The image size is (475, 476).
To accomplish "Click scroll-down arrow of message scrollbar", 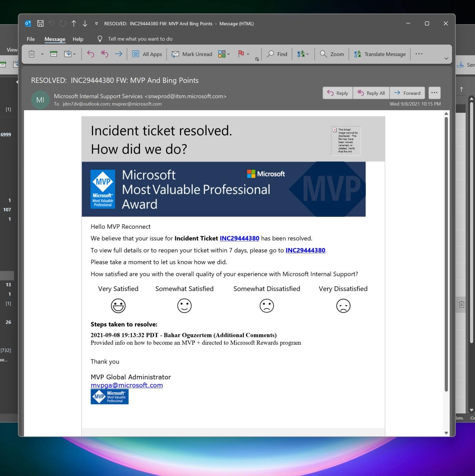I will pos(446,433).
